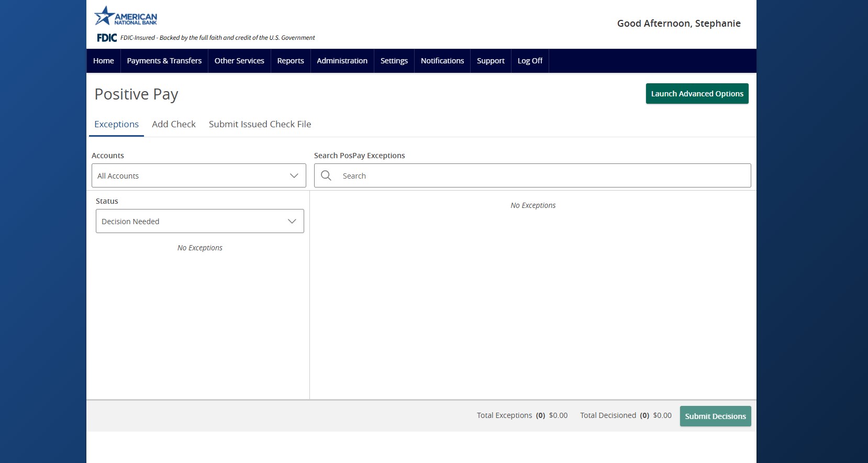This screenshot has width=868, height=463.
Task: Select the Exceptions tab
Action: point(116,124)
